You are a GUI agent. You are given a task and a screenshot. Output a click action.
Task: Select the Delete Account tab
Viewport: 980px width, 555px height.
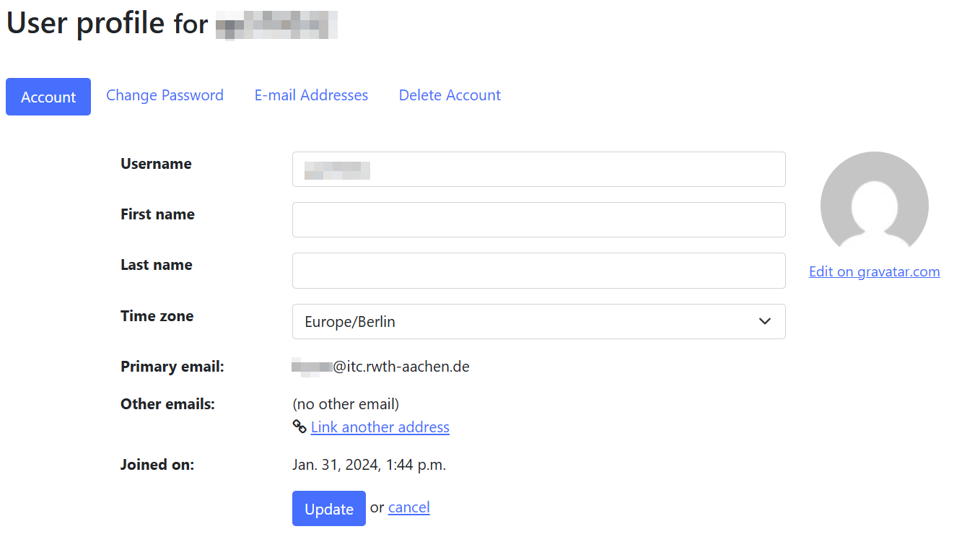coord(449,95)
